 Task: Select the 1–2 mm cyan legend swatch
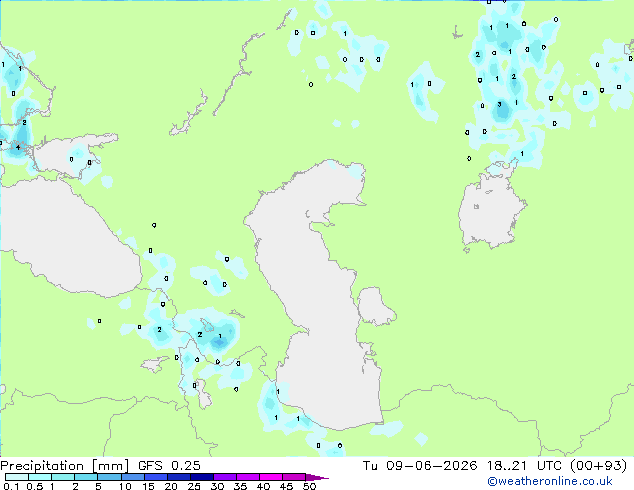[63, 477]
